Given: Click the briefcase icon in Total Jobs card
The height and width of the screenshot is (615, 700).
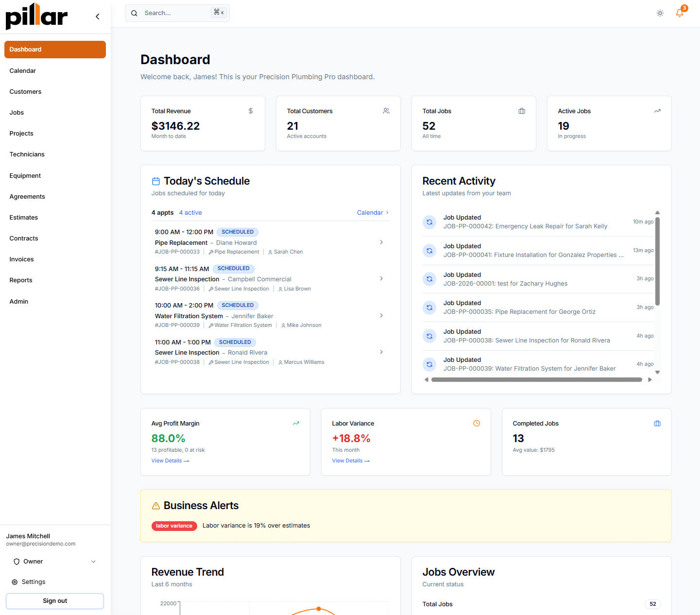Looking at the screenshot, I should pyautogui.click(x=522, y=111).
